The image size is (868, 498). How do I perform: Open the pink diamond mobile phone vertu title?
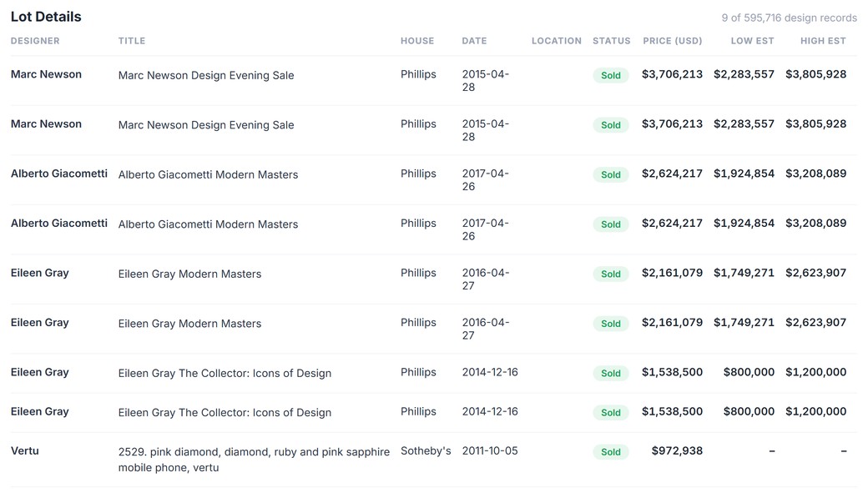(254, 460)
